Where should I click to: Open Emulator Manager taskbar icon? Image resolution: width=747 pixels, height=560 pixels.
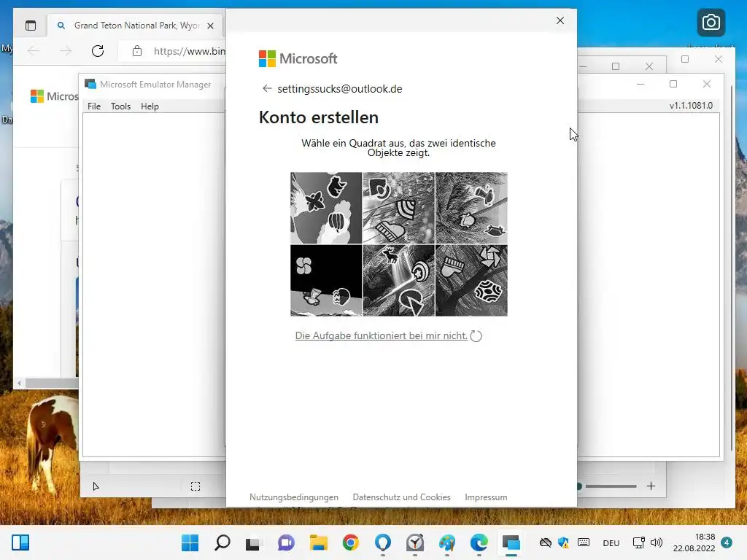[x=511, y=542]
